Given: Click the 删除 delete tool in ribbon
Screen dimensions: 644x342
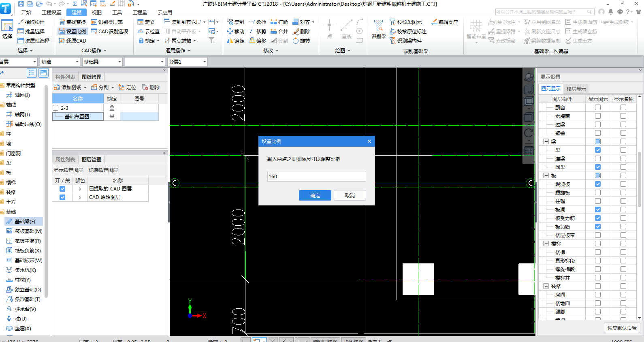Looking at the screenshot, I should [x=301, y=31].
